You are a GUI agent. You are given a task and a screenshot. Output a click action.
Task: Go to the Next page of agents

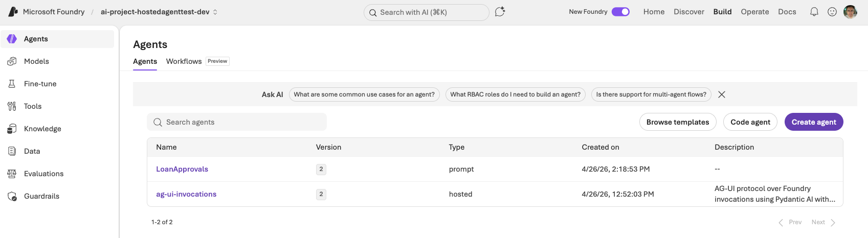(x=823, y=222)
